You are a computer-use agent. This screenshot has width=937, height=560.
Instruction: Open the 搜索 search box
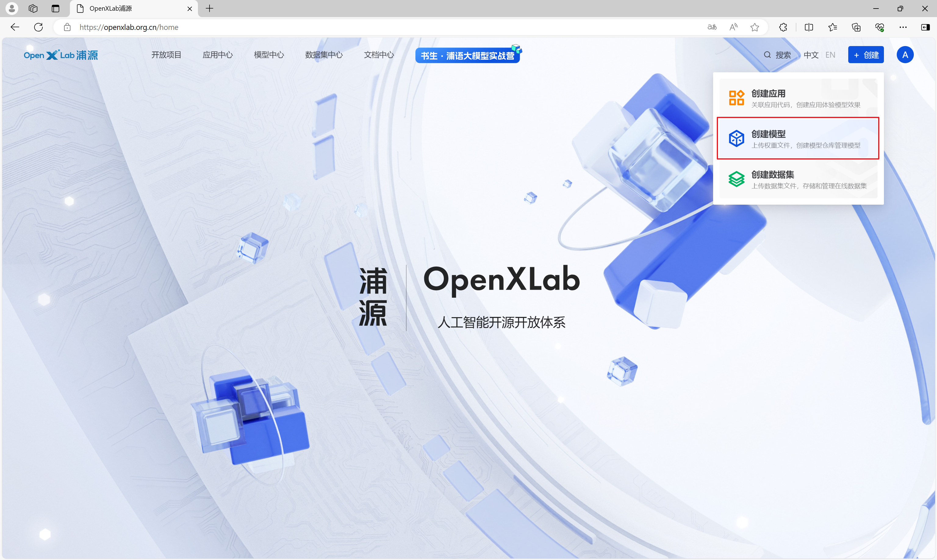pos(777,55)
